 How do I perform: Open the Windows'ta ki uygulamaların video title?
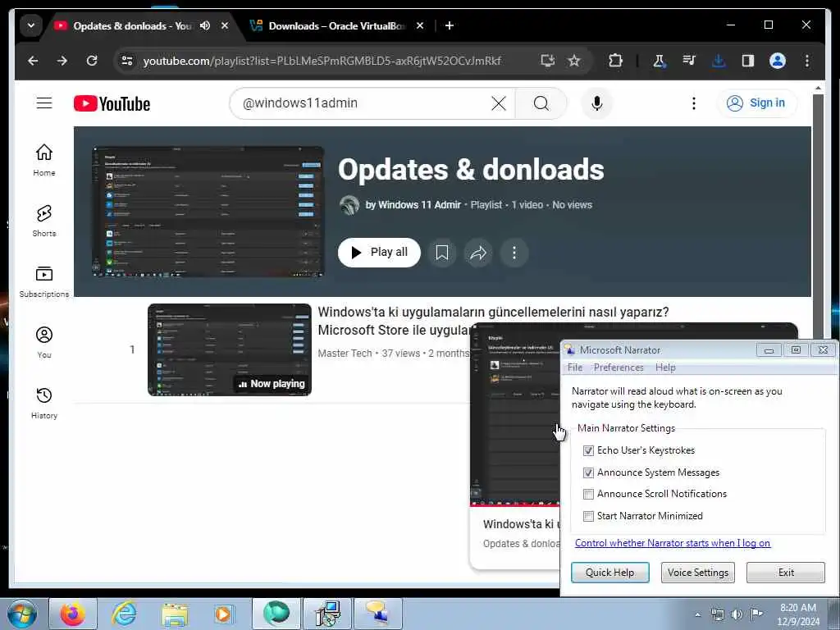(493, 321)
